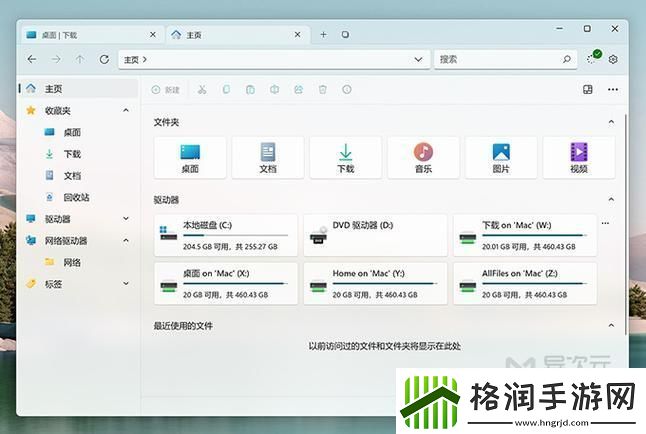Select 桌面 under 收藏夹 in sidebar

[x=79, y=132]
